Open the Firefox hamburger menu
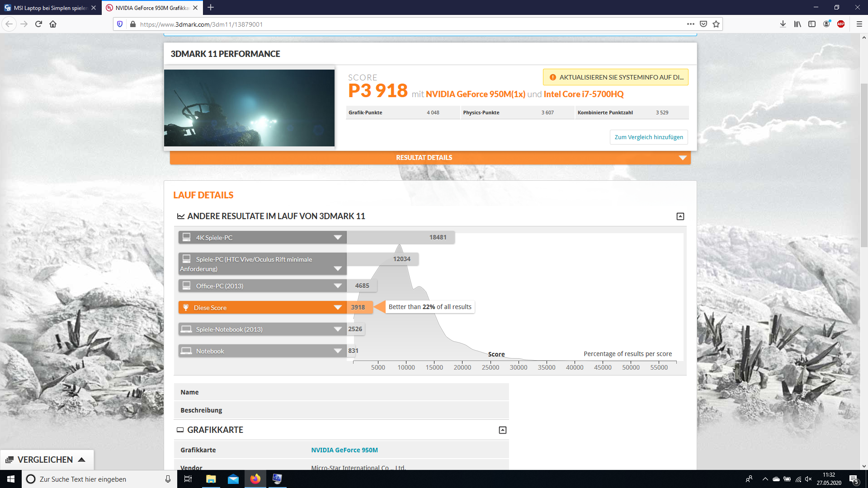868x488 pixels. 859,24
